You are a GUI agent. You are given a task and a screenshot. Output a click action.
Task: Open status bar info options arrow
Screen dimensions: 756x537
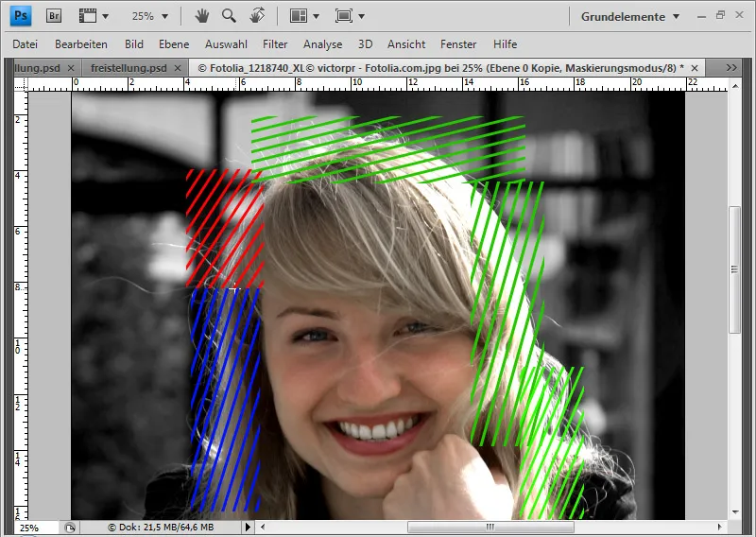[248, 527]
